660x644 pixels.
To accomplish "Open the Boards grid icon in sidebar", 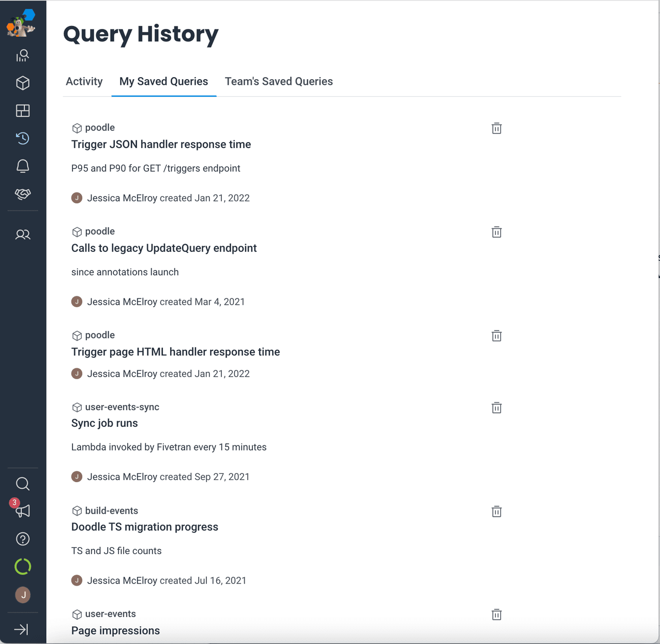I will 23,111.
